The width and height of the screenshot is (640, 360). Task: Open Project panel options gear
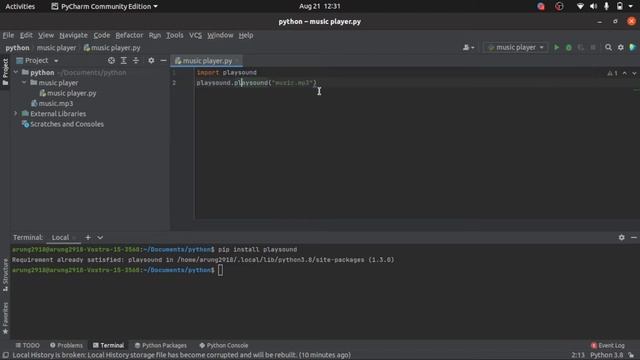[x=151, y=60]
